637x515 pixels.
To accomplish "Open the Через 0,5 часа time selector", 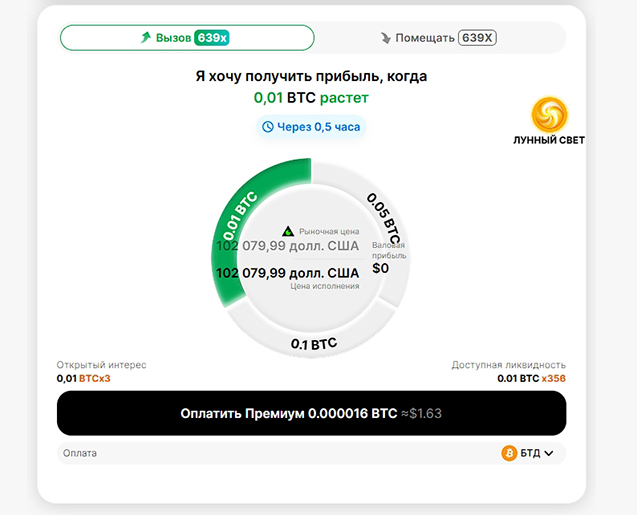I will pyautogui.click(x=311, y=127).
